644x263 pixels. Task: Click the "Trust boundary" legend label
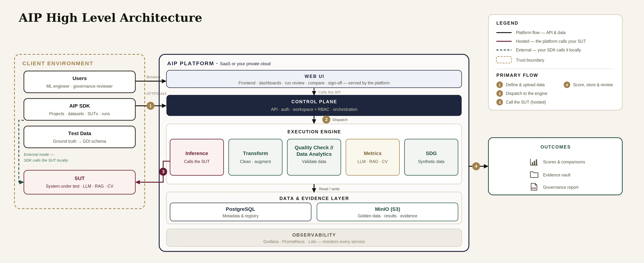(530, 60)
